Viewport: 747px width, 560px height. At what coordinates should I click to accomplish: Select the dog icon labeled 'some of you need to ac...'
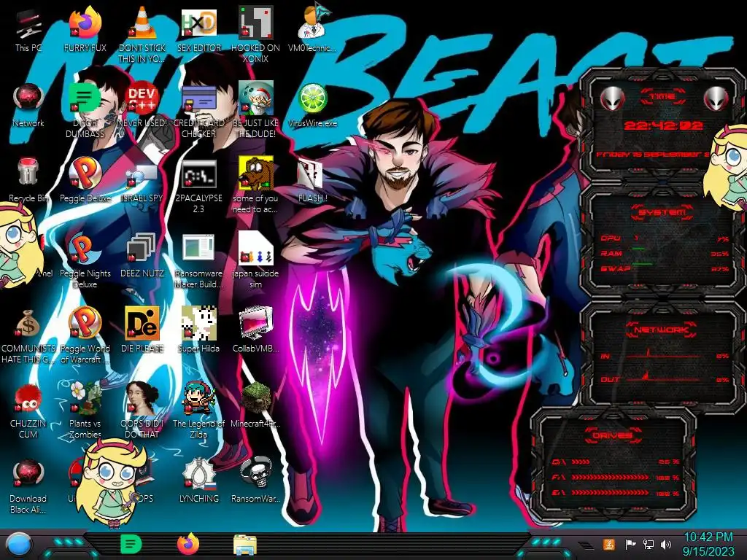click(255, 172)
